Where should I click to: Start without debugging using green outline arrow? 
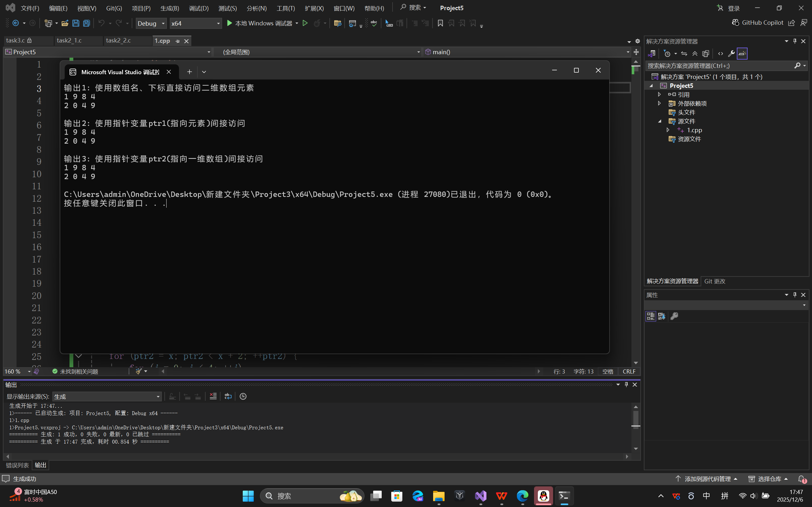(305, 23)
